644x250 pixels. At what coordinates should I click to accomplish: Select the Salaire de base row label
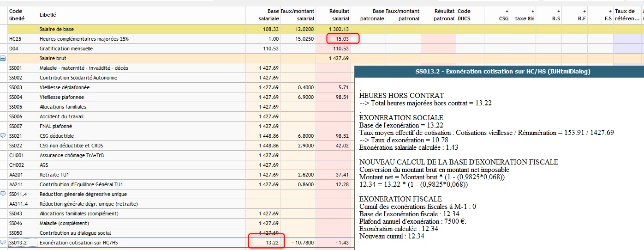(57, 29)
